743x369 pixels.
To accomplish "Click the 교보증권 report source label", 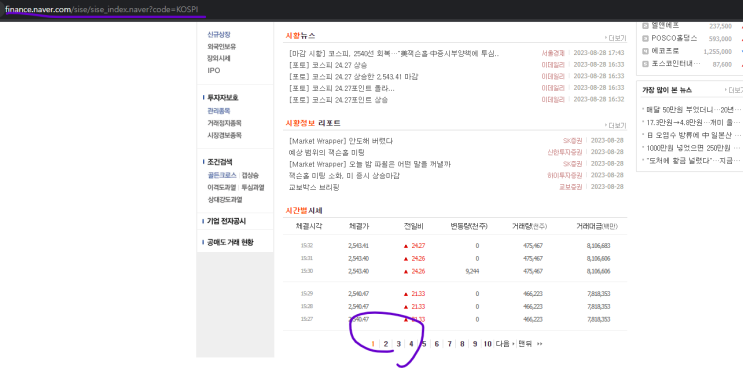I will tap(571, 187).
